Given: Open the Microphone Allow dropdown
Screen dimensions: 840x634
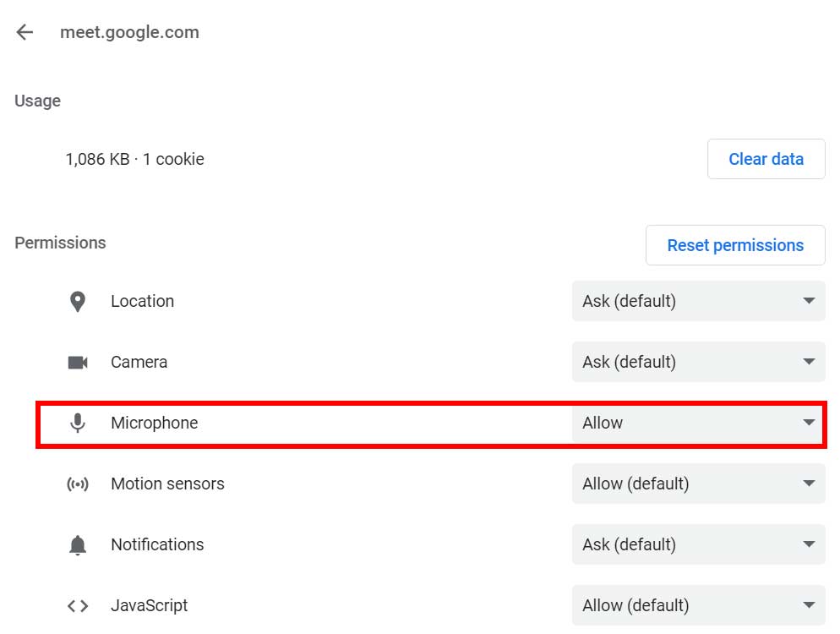Looking at the screenshot, I should pyautogui.click(x=697, y=424).
